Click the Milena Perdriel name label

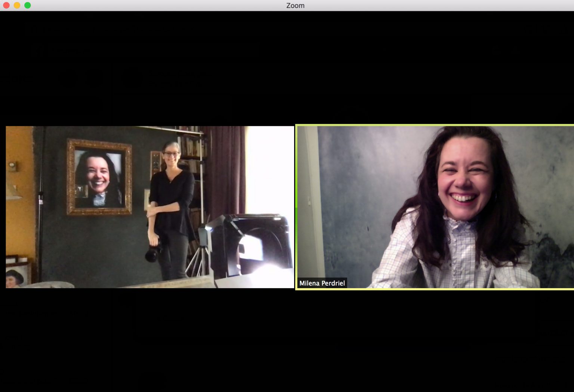pos(322,283)
